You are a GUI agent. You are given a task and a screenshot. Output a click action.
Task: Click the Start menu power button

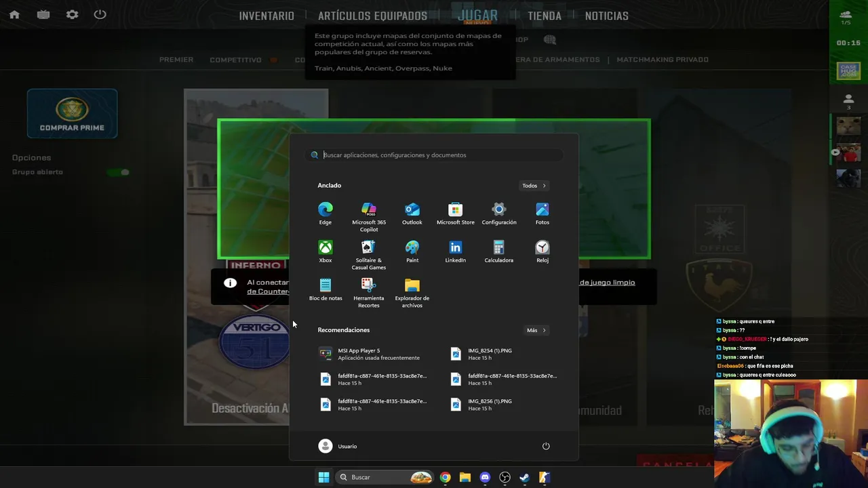click(x=546, y=446)
